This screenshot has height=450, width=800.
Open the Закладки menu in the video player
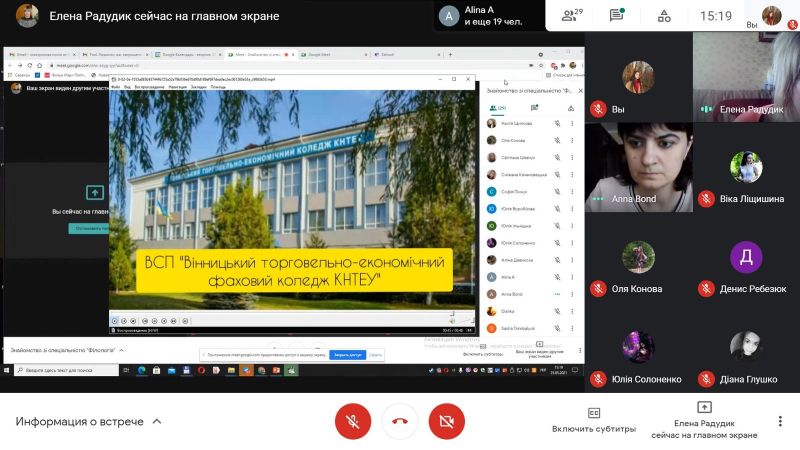pos(198,87)
